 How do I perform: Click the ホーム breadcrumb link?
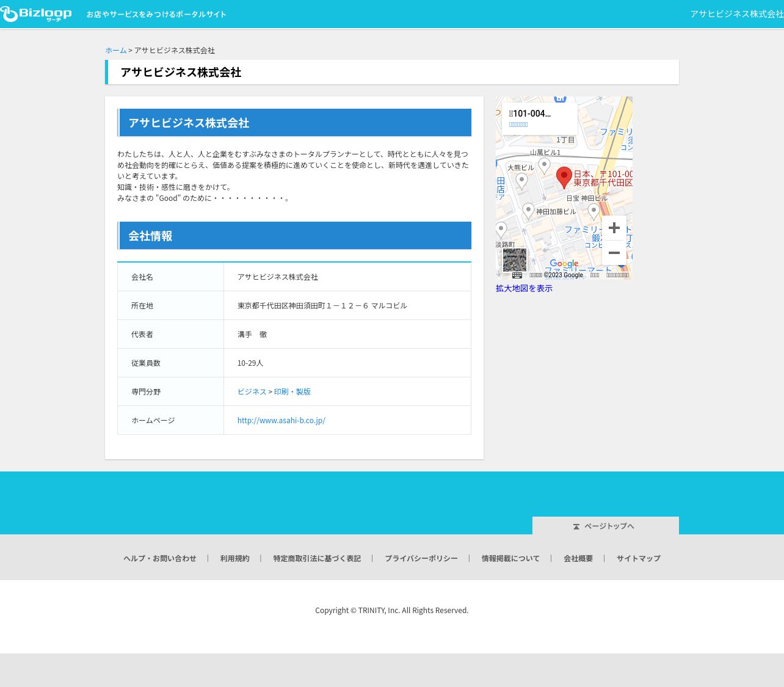tap(115, 50)
